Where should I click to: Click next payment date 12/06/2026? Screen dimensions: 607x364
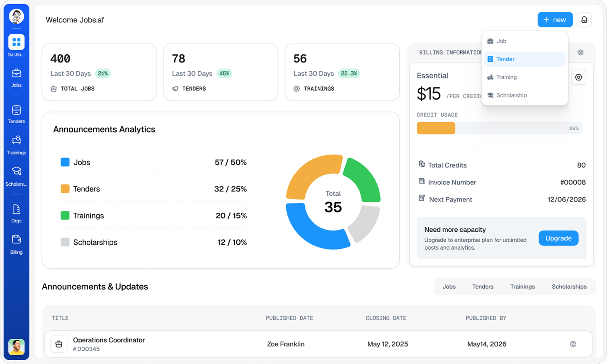click(566, 199)
